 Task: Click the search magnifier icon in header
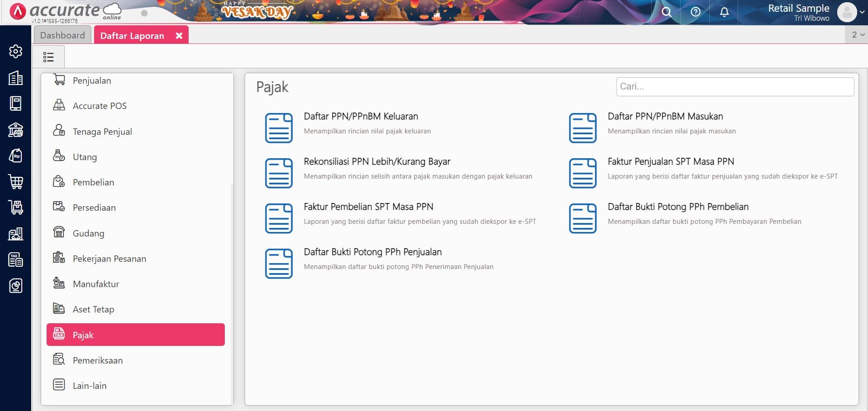[666, 12]
